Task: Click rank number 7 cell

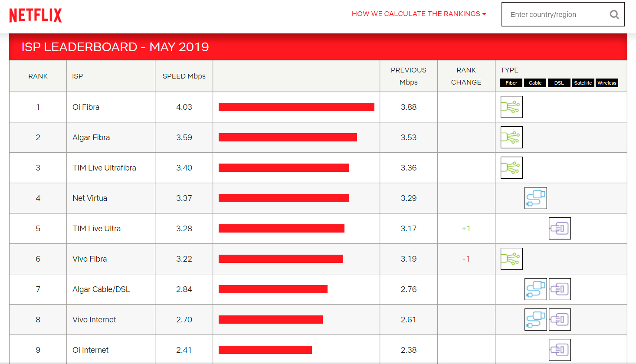Action: (38, 289)
